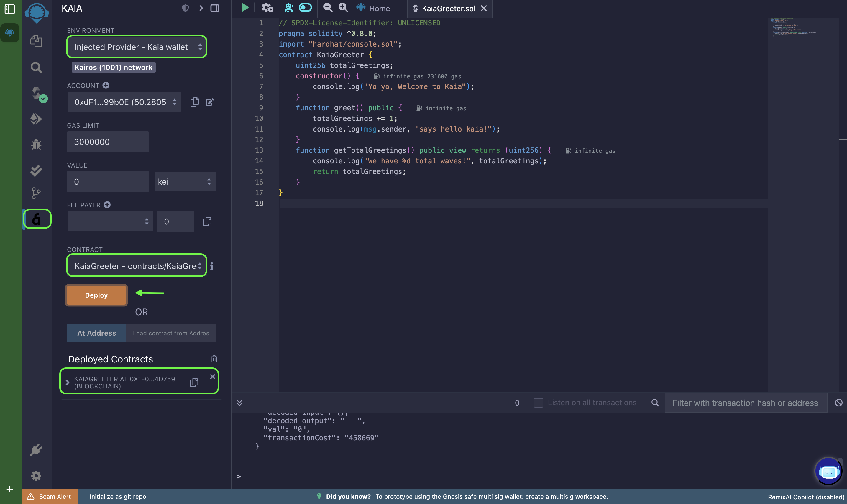This screenshot has width=847, height=504.
Task: Click the zoom in magnifier icon
Action: point(343,7)
